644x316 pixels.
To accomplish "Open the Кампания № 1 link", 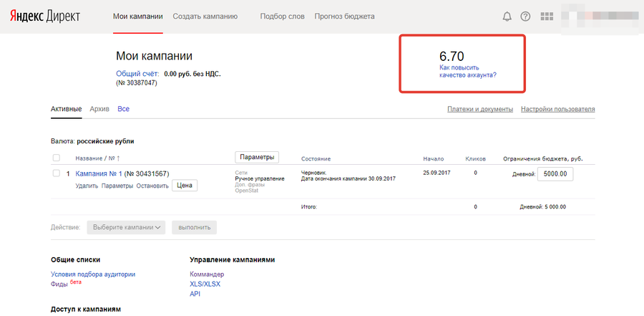I will [99, 173].
